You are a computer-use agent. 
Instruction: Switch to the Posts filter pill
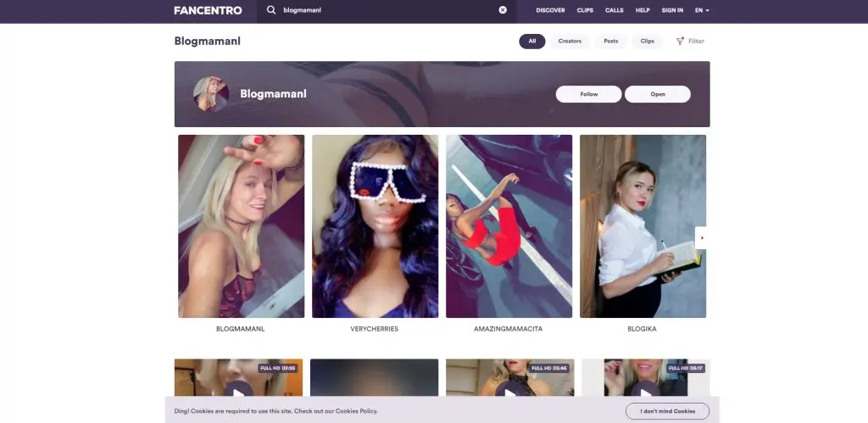[x=610, y=41]
